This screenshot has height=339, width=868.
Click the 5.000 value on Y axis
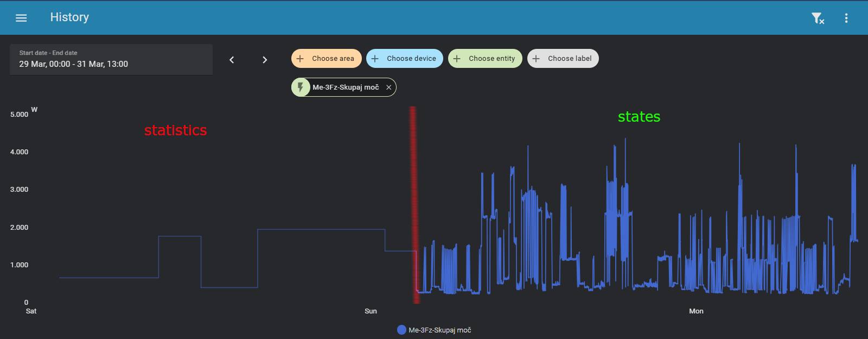(x=19, y=115)
